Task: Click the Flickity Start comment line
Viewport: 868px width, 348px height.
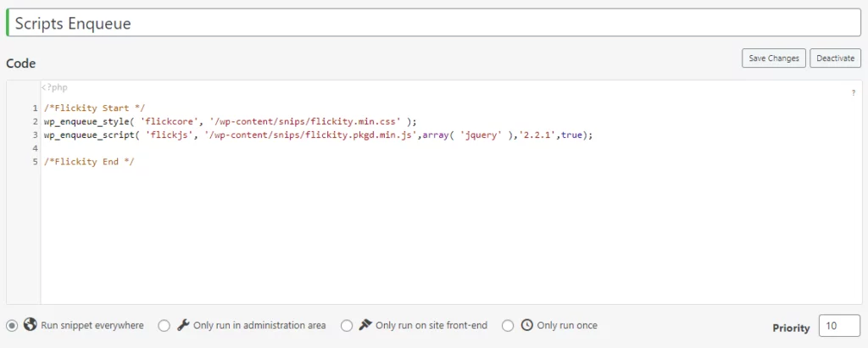Action: [95, 108]
